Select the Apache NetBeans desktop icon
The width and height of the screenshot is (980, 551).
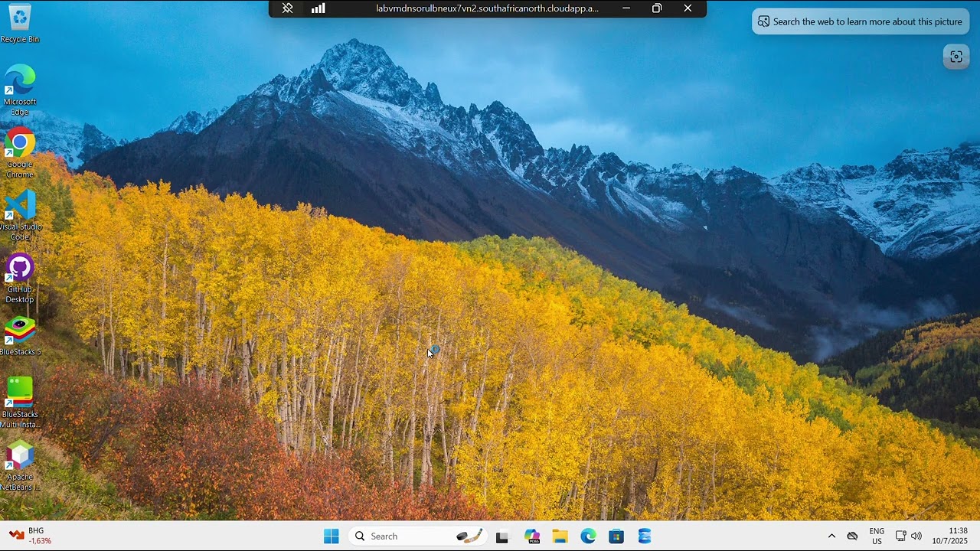coord(20,466)
